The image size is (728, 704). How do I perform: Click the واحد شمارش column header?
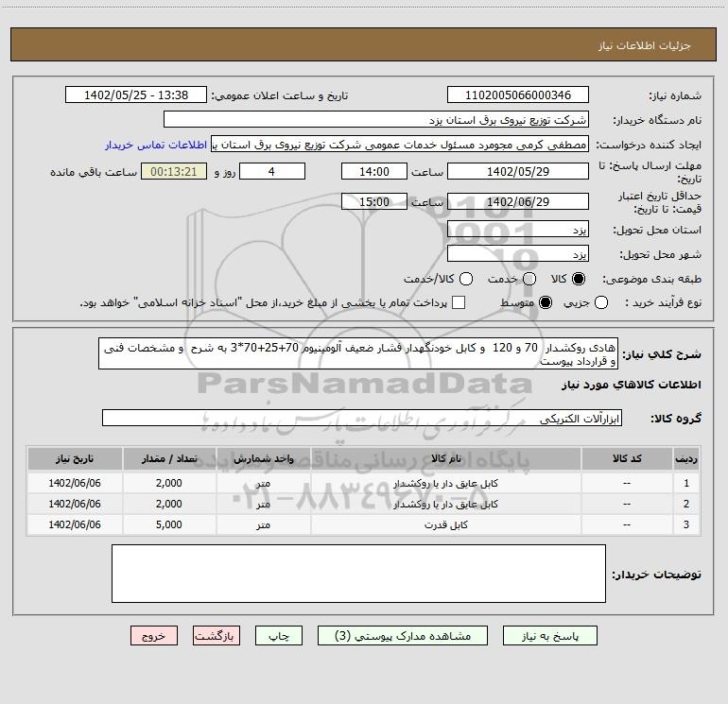pyautogui.click(x=263, y=459)
